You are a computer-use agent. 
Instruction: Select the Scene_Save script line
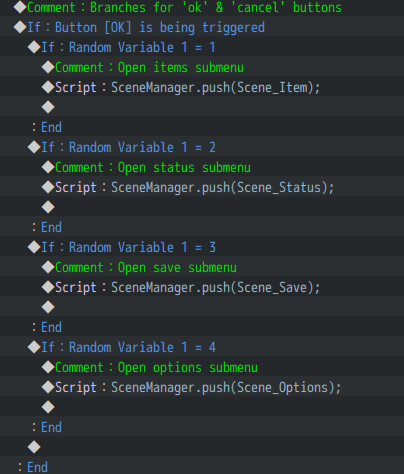click(202, 287)
